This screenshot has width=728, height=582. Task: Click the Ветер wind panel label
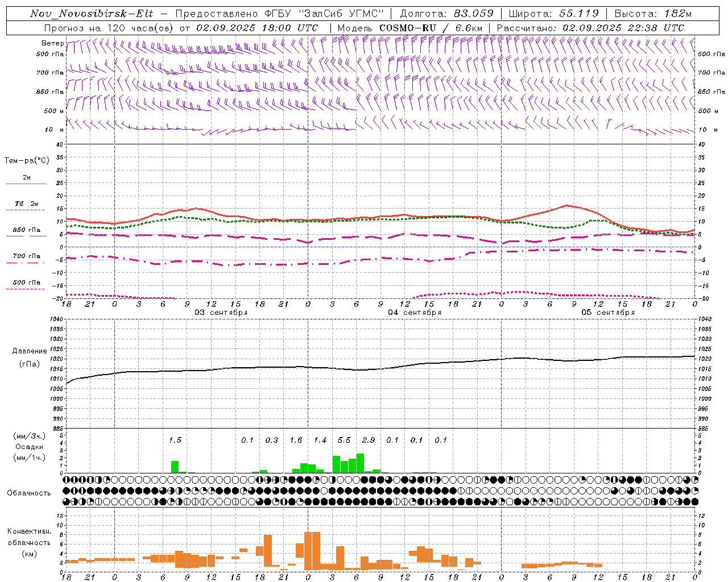(x=52, y=43)
